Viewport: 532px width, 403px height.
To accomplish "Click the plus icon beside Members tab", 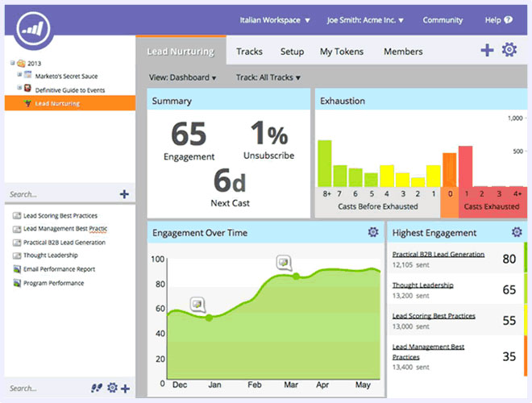I will (487, 50).
